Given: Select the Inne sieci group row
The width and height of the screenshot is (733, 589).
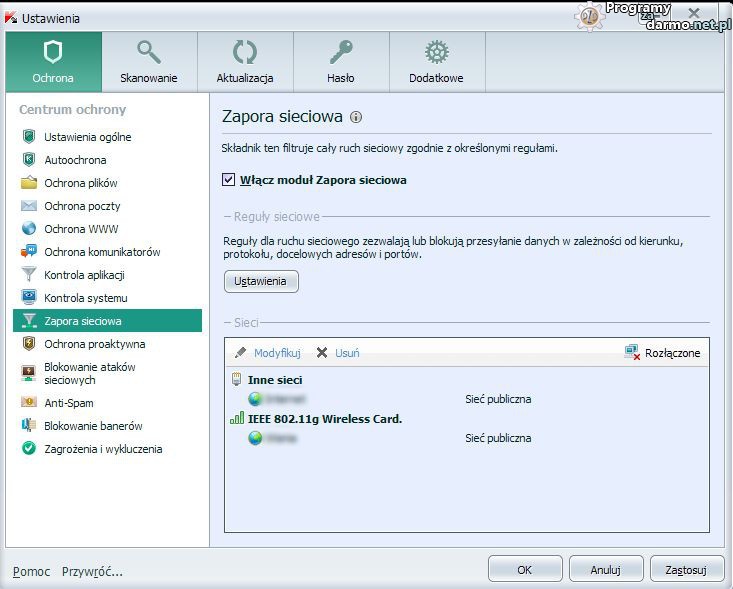Looking at the screenshot, I should point(275,380).
